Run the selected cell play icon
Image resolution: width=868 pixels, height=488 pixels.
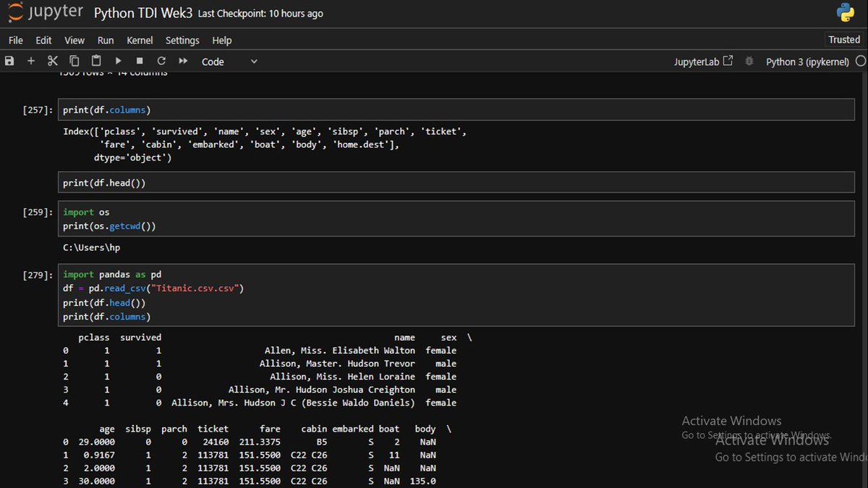tap(118, 61)
